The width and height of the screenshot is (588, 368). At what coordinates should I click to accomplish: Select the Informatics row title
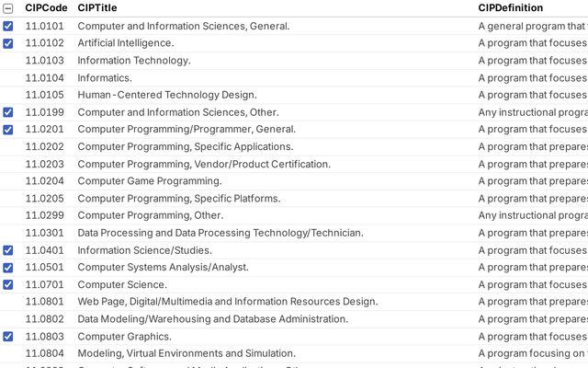(105, 78)
